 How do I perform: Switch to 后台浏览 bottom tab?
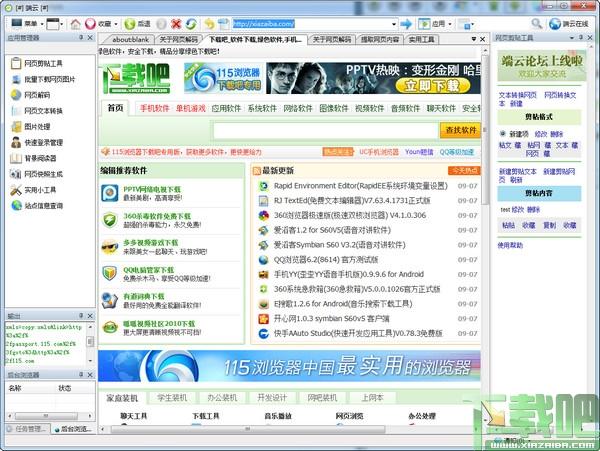click(x=73, y=428)
